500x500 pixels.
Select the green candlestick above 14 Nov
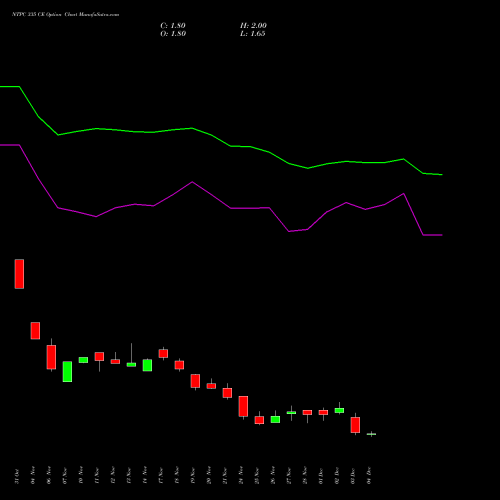pos(147,365)
